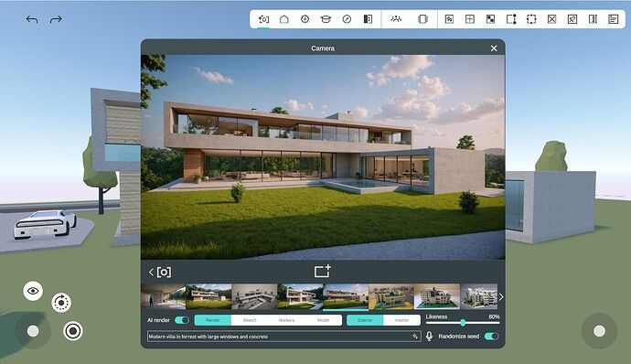Click the rendered villa preview image
Image resolution: width=631 pixels, height=364 pixels.
click(x=323, y=157)
